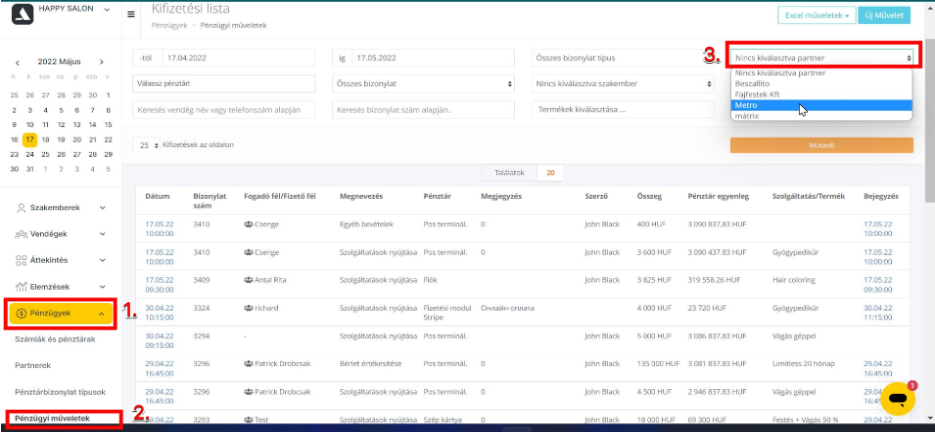Click the Áttekintés grid icon
The image size is (935, 432).
[x=22, y=260]
